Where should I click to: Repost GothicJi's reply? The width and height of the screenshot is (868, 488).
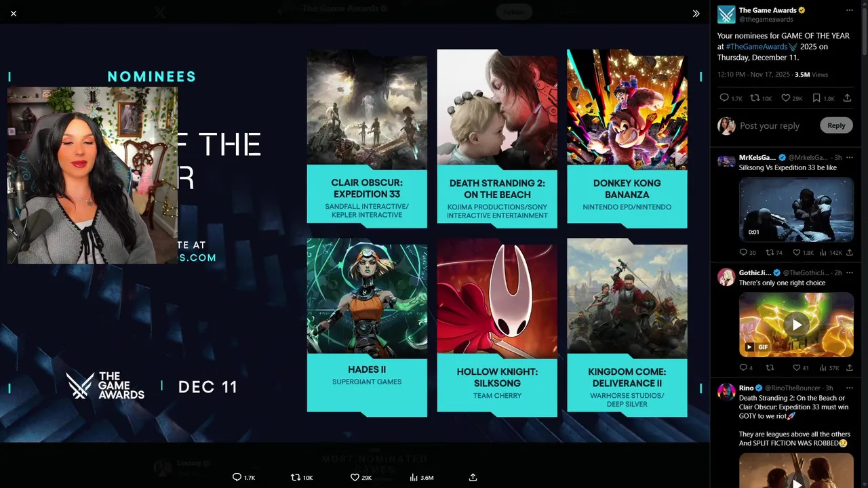[x=770, y=367]
